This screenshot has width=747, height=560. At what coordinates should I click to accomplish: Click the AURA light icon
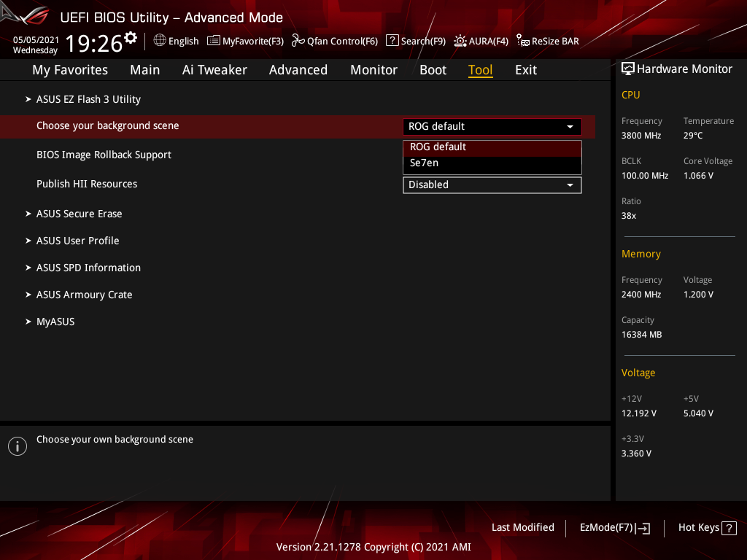(460, 41)
